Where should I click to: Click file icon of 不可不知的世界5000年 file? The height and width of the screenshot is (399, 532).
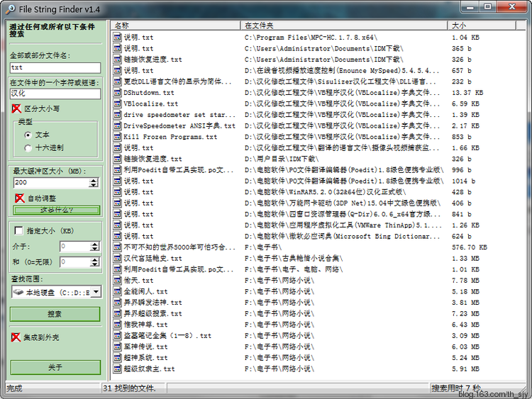click(x=117, y=247)
